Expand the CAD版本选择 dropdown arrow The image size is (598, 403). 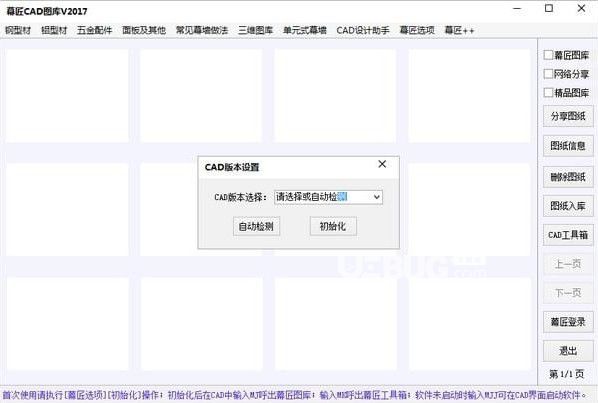(376, 197)
